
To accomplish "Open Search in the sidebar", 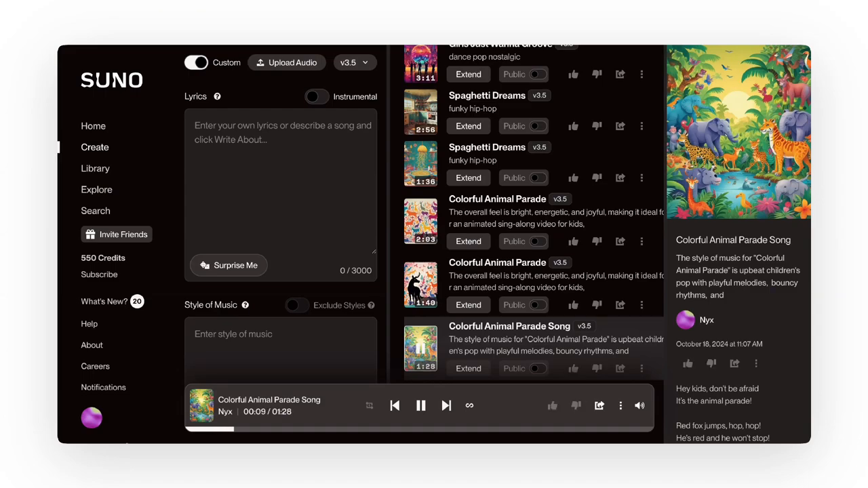I will [x=96, y=211].
